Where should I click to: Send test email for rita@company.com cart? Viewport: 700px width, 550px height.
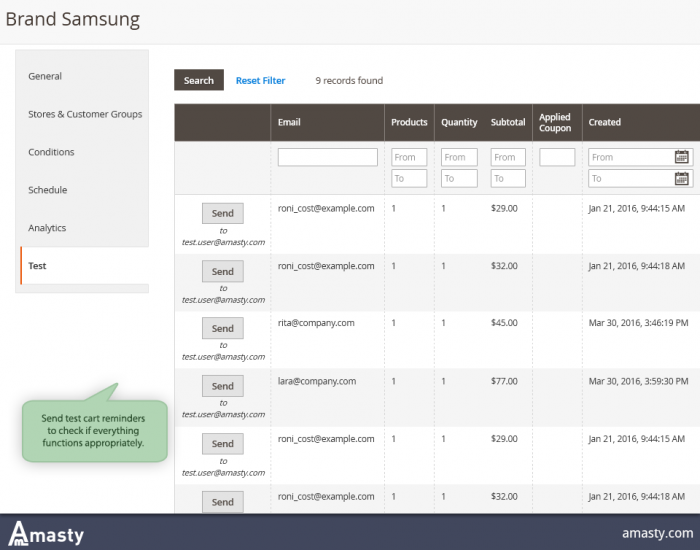tap(223, 328)
